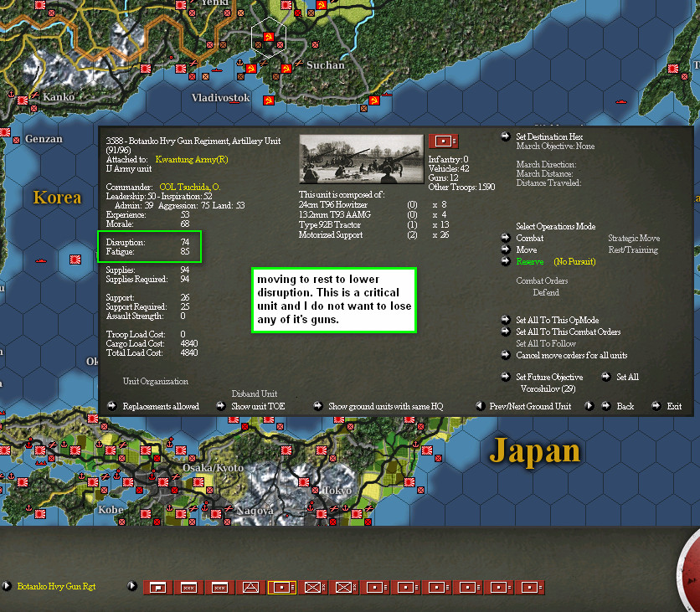Go to next ground unit arrow
This screenshot has height=612, width=700.
pos(589,406)
